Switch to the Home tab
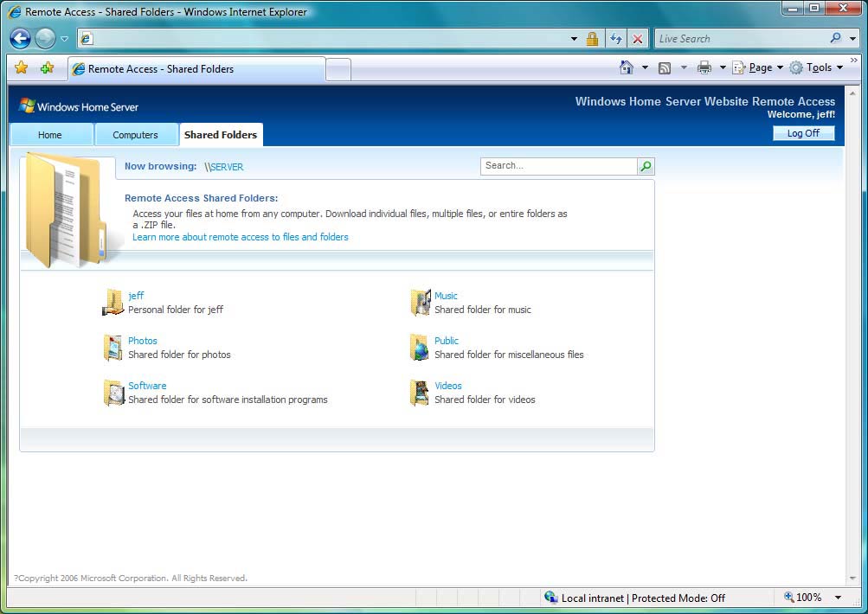868x614 pixels. (x=50, y=135)
